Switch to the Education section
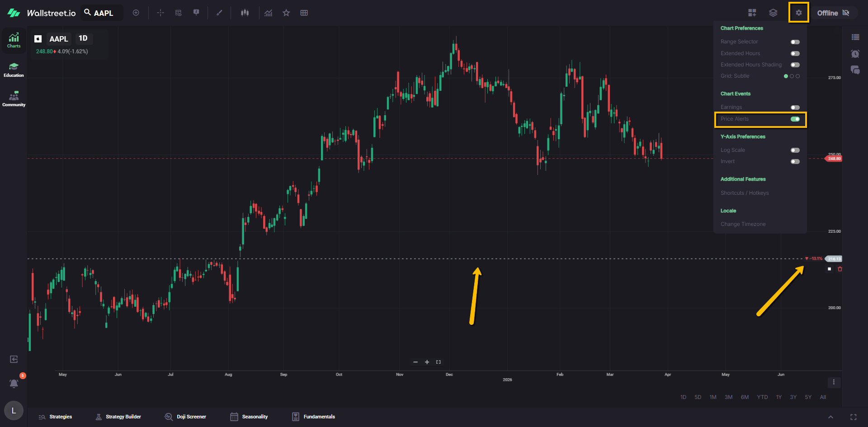This screenshot has height=427, width=868. point(14,70)
